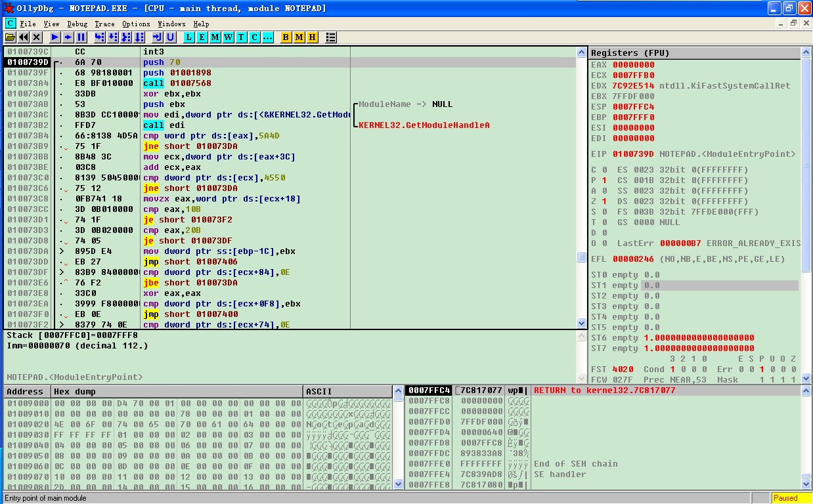This screenshot has width=813, height=504.
Task: Click the stack pane scroll down arrow
Action: [x=806, y=484]
